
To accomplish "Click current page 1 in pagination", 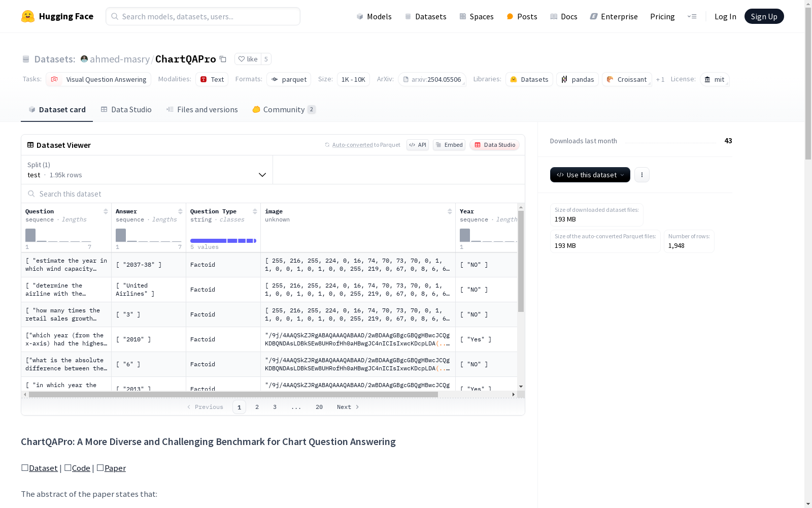I will click(239, 407).
